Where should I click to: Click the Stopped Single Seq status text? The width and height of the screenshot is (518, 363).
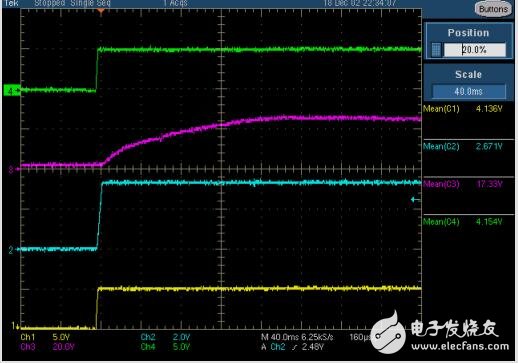coord(72,4)
